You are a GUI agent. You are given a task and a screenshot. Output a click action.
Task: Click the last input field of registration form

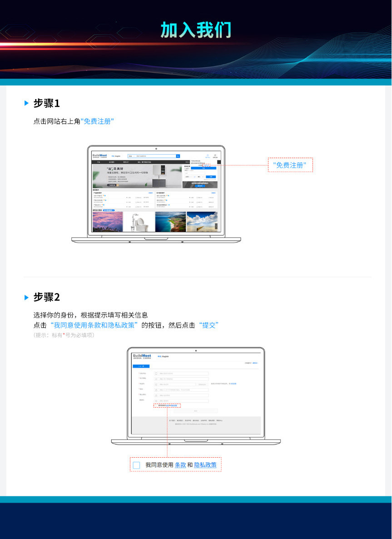pyautogui.click(x=181, y=401)
